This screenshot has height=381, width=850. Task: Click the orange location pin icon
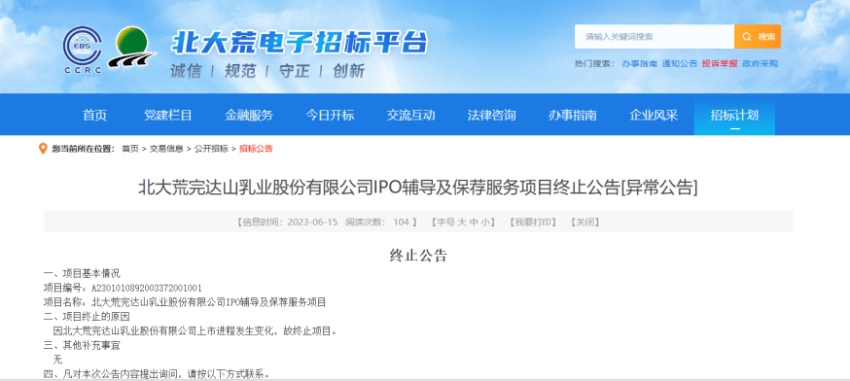(x=43, y=148)
